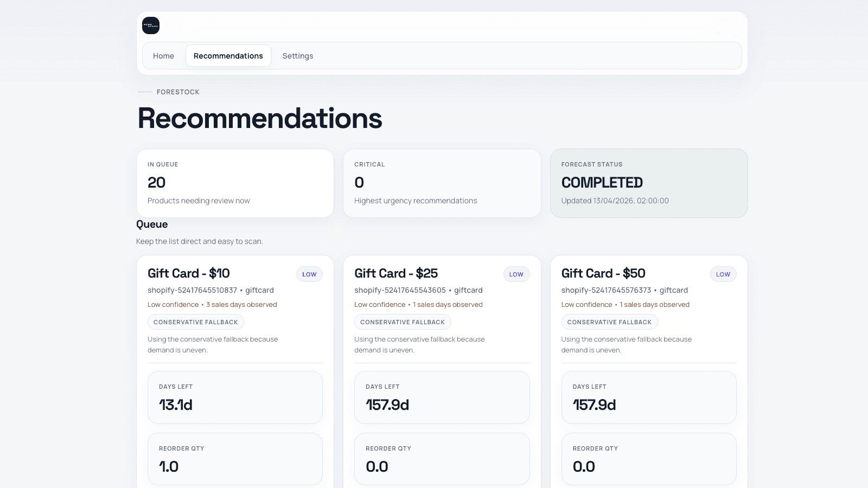
Task: Open the Home tab
Action: click(x=163, y=56)
